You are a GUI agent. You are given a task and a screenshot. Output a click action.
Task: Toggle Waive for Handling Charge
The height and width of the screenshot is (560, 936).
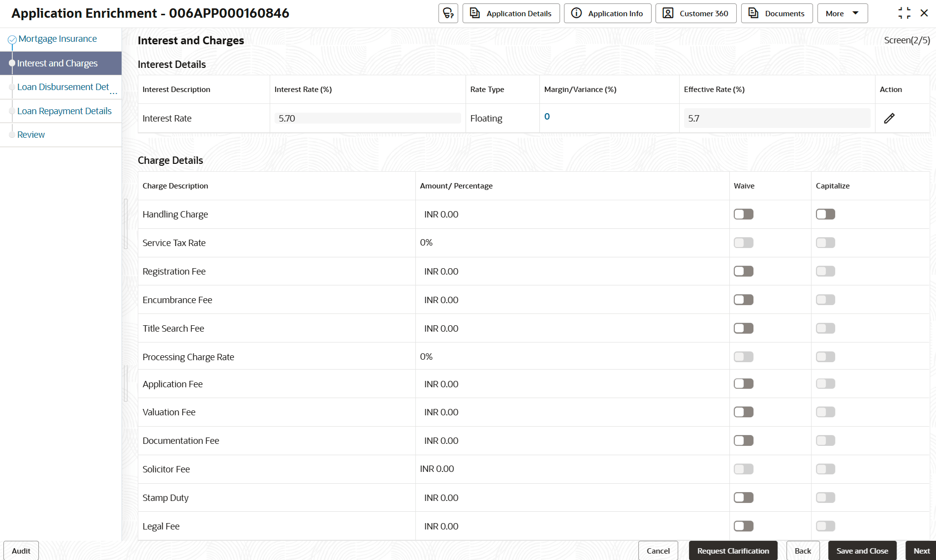coord(743,214)
